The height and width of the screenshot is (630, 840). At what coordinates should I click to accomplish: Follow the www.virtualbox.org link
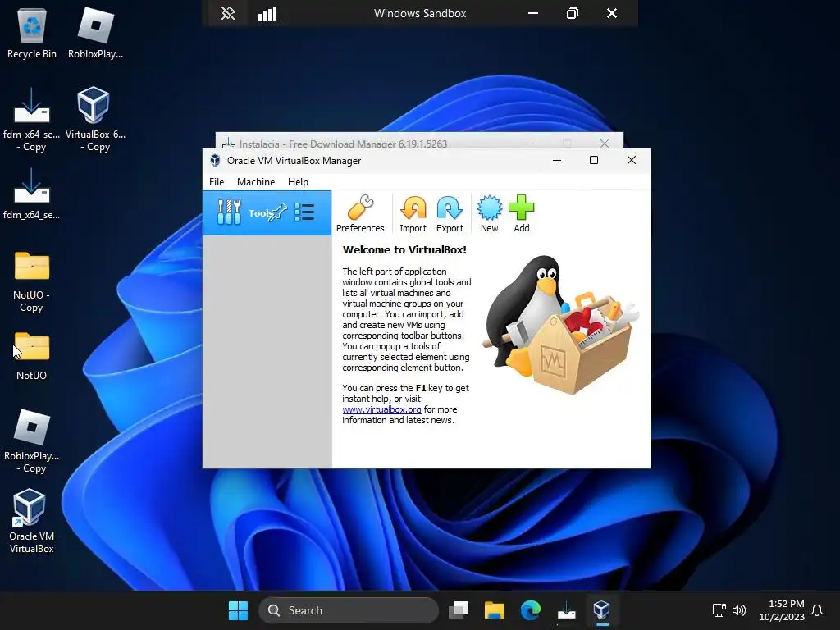[x=381, y=409]
